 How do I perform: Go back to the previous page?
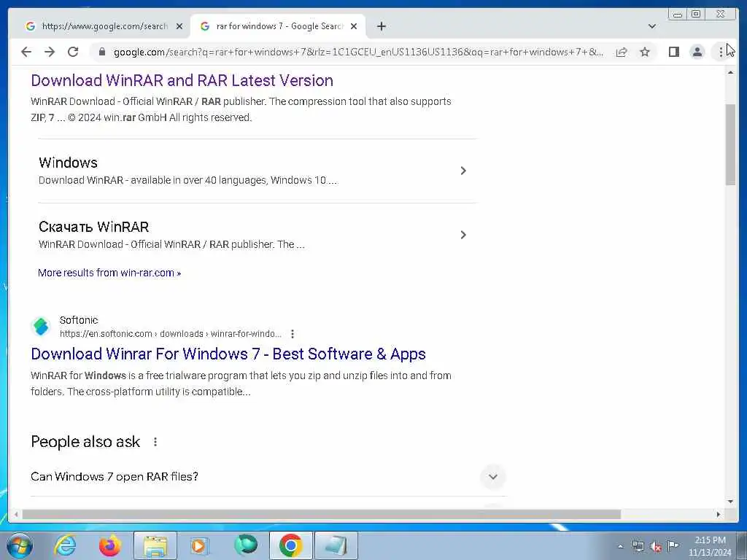coord(26,52)
